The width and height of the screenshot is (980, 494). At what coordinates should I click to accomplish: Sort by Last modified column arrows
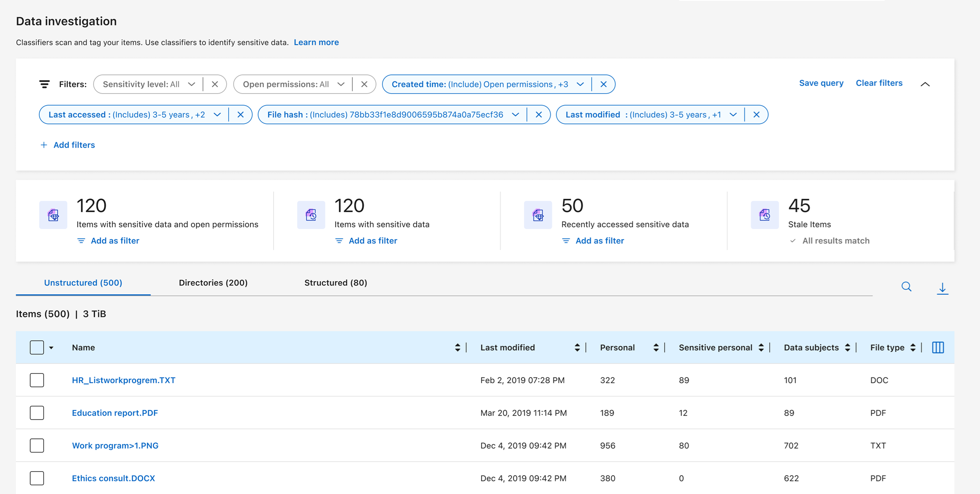[577, 347]
